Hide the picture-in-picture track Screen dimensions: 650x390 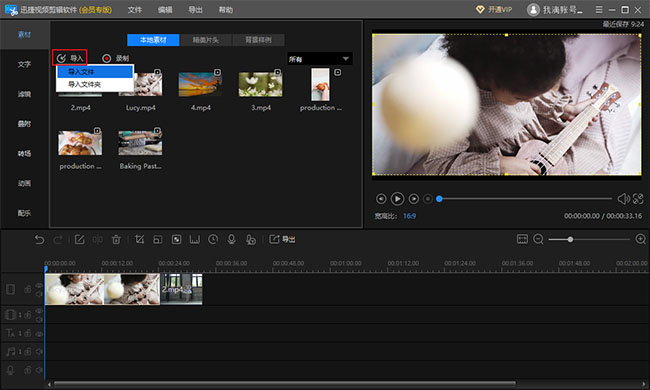[39, 311]
